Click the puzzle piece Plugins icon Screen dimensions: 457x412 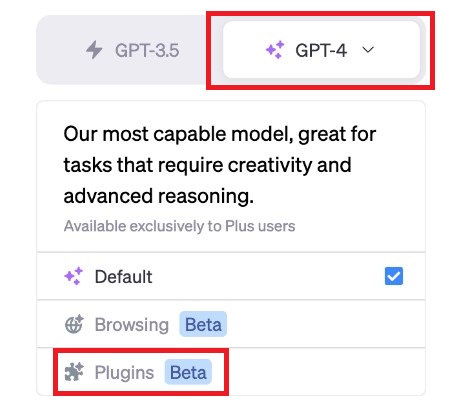74,372
